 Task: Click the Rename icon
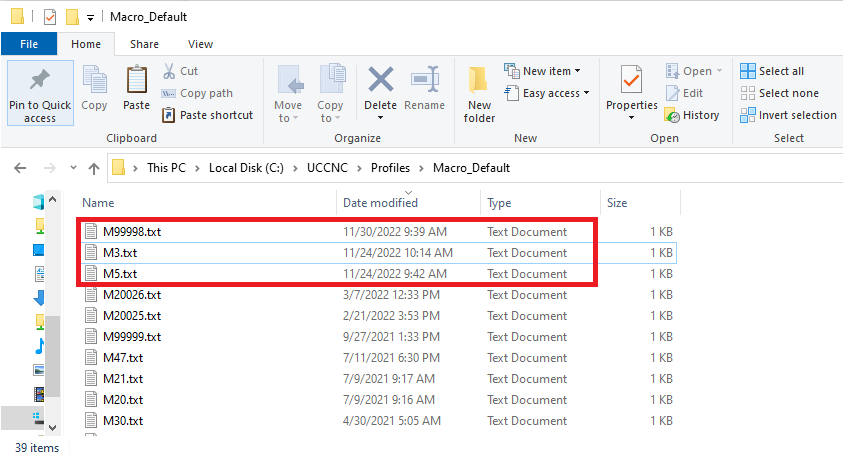(x=425, y=80)
